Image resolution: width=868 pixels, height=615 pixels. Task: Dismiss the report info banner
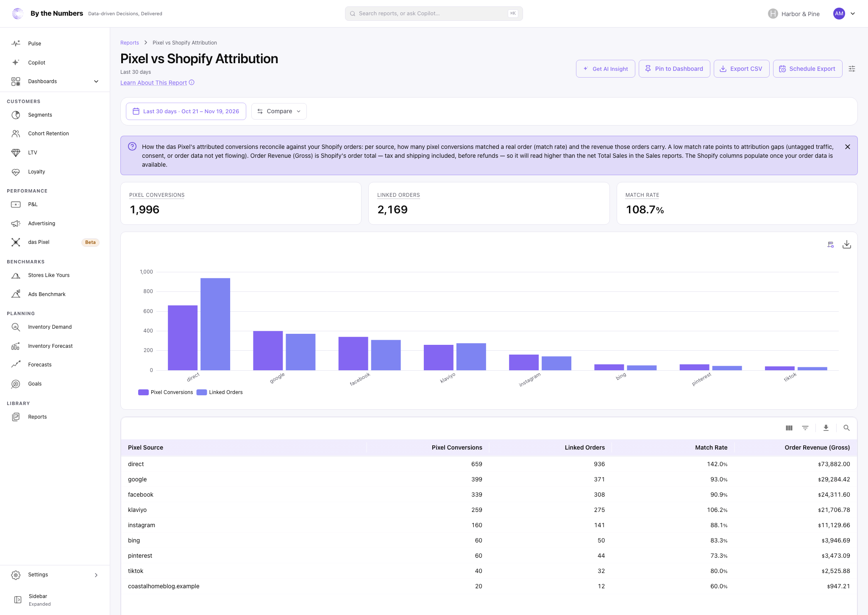point(848,147)
